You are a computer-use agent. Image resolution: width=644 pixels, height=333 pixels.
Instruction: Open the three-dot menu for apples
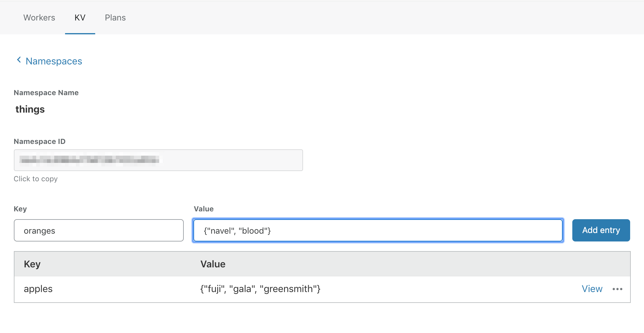[x=617, y=289]
